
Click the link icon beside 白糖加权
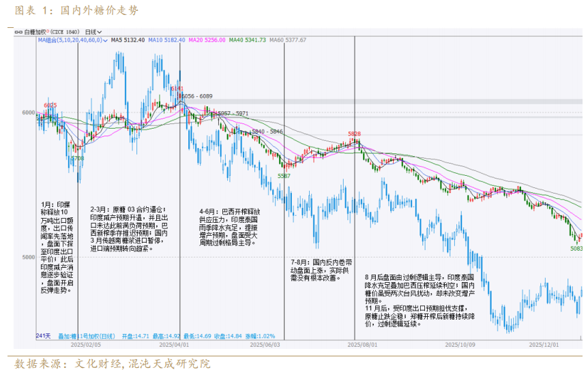point(20,32)
